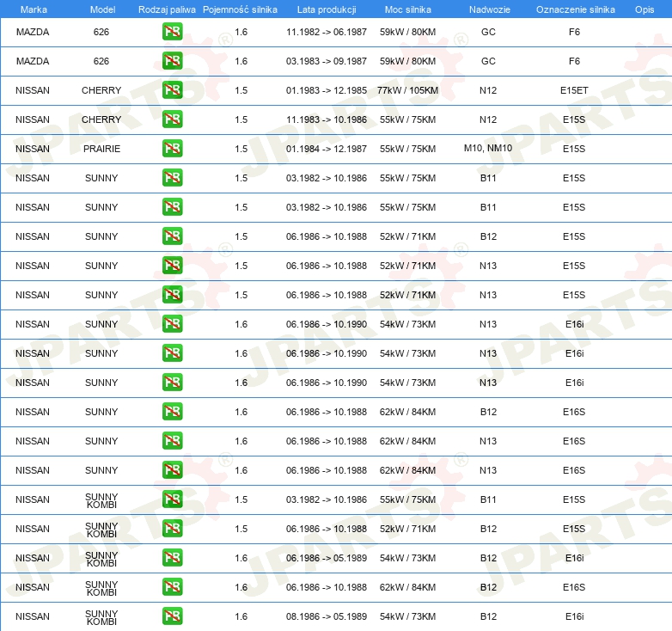Select SUNNY KOMBI model in the 08.1986 row
Screen dimensions: 672x631
click(x=101, y=617)
